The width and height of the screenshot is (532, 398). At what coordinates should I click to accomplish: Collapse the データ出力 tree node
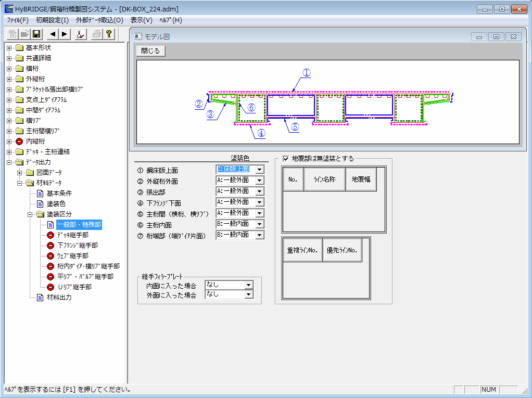[x=9, y=162]
